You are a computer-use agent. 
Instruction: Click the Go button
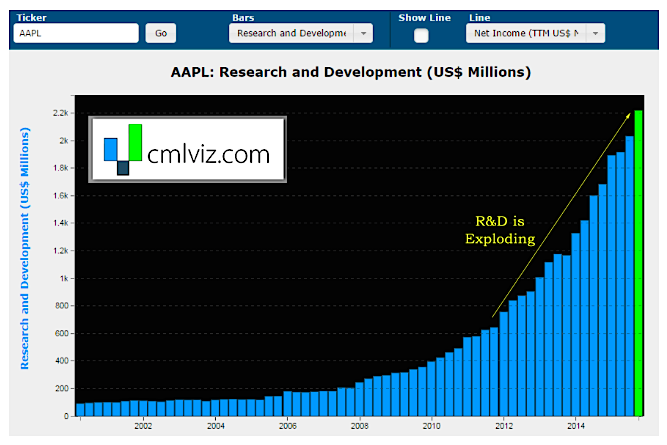click(x=161, y=33)
